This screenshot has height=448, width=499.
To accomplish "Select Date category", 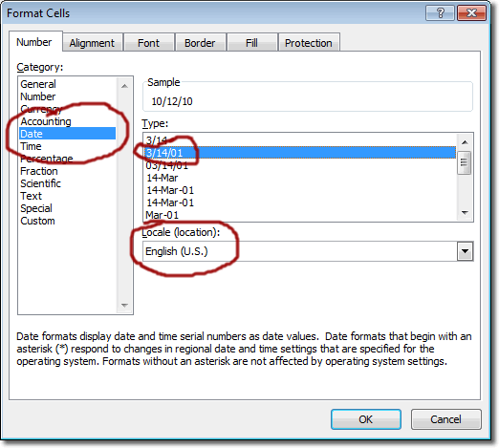I will (67, 134).
